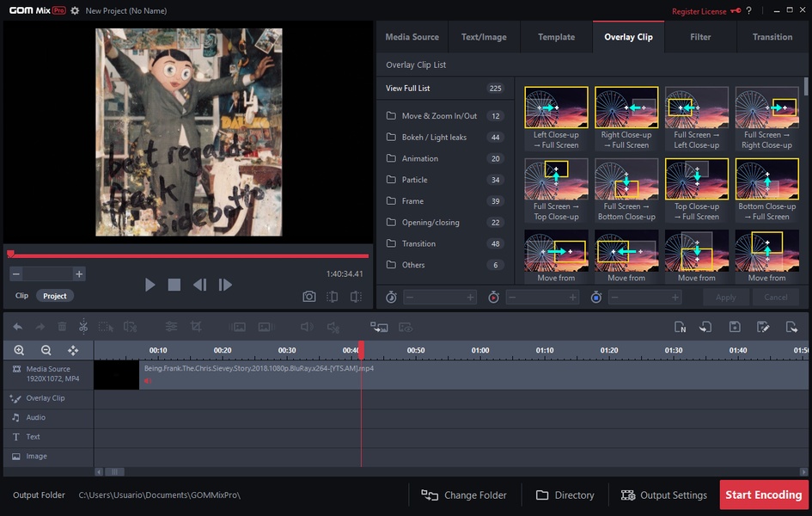812x516 pixels.
Task: Stop the preview playback
Action: [174, 285]
